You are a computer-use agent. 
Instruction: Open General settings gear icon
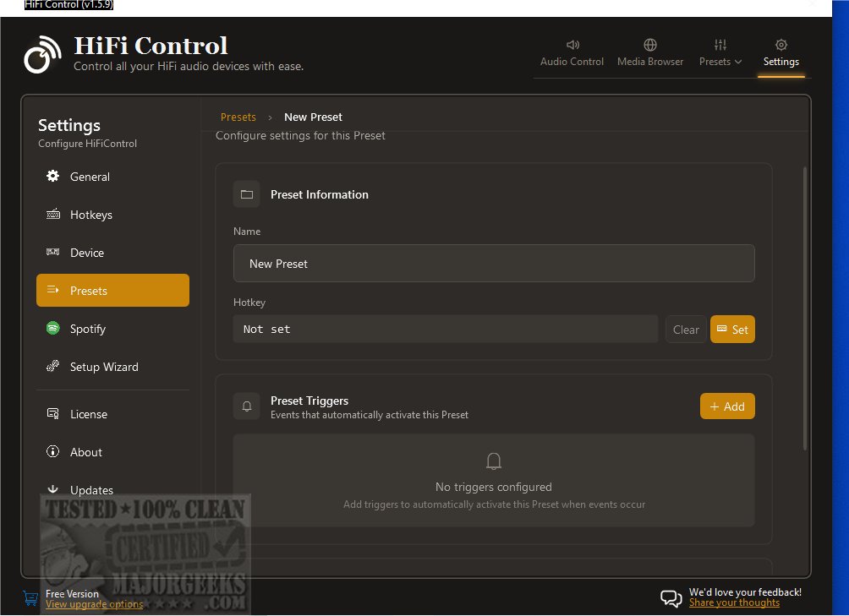click(x=52, y=176)
